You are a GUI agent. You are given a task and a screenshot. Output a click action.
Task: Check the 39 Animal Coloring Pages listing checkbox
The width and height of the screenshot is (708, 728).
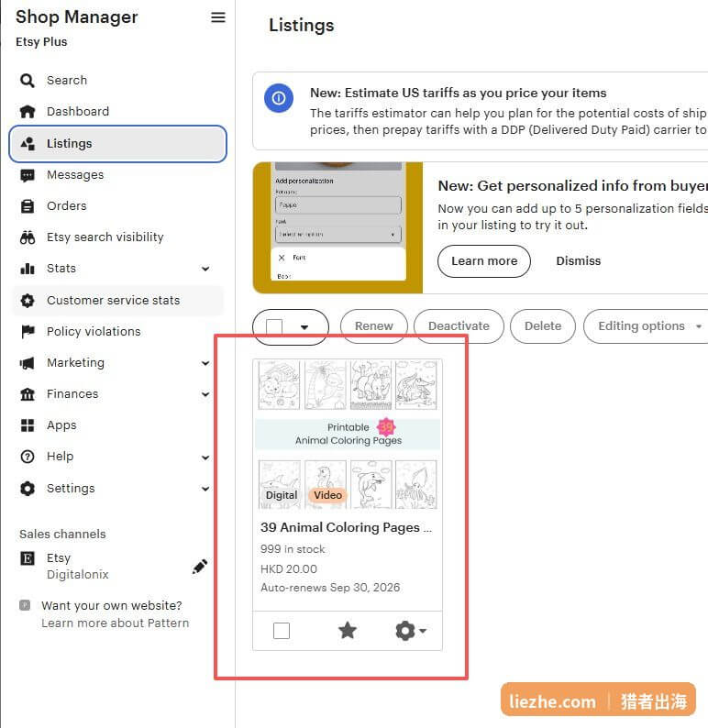282,631
